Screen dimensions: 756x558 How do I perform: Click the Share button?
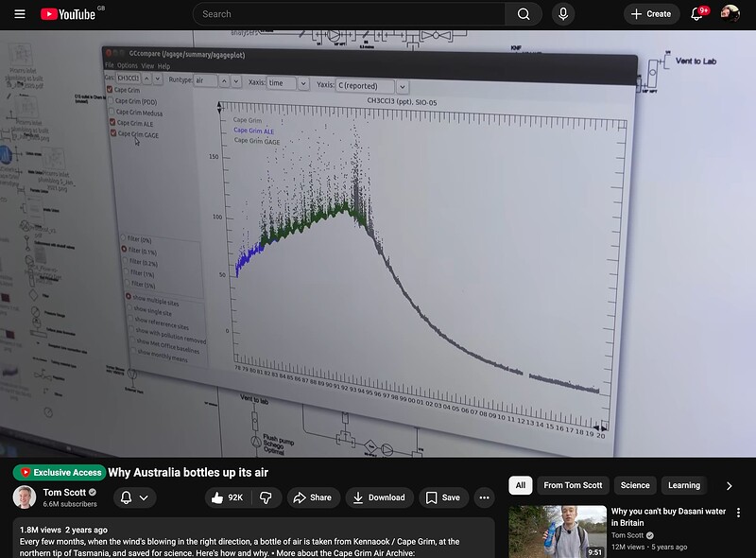tap(311, 497)
